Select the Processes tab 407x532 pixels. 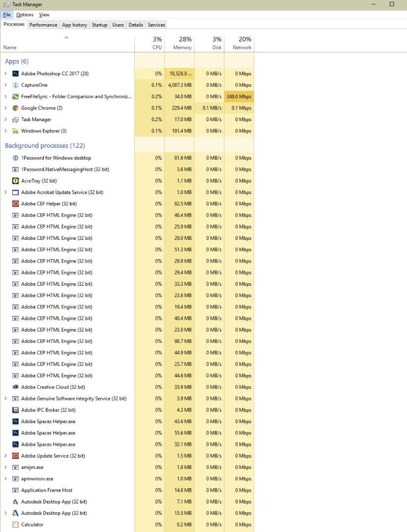coord(14,25)
